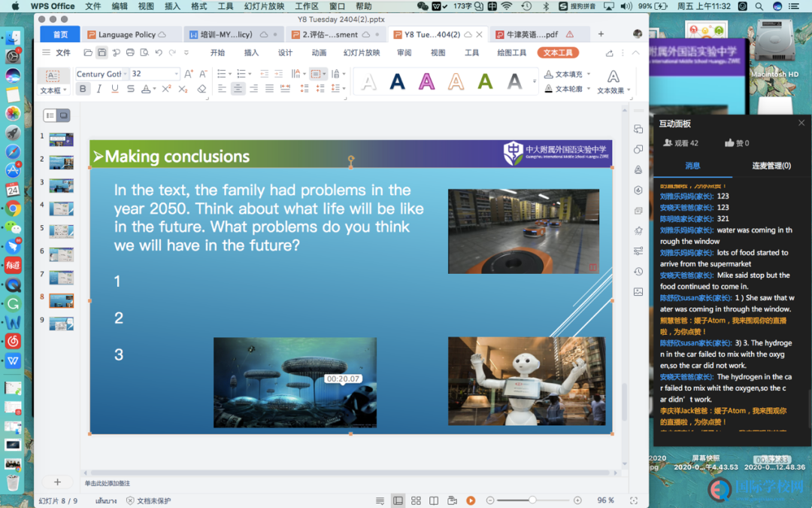
Task: Open the font name dropdown
Action: pos(125,74)
